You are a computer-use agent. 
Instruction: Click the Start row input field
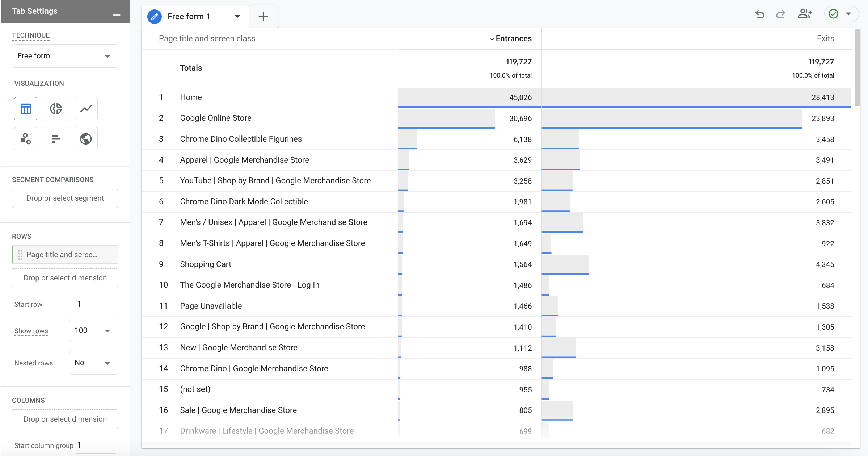(x=96, y=304)
